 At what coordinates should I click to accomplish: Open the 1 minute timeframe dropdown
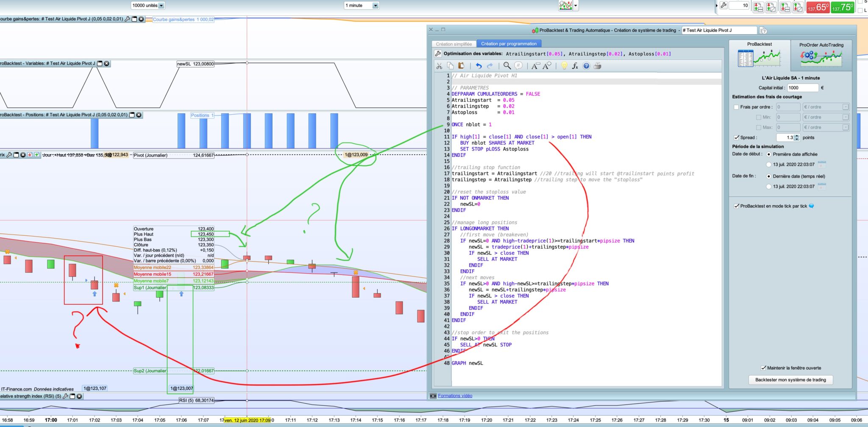pyautogui.click(x=375, y=6)
